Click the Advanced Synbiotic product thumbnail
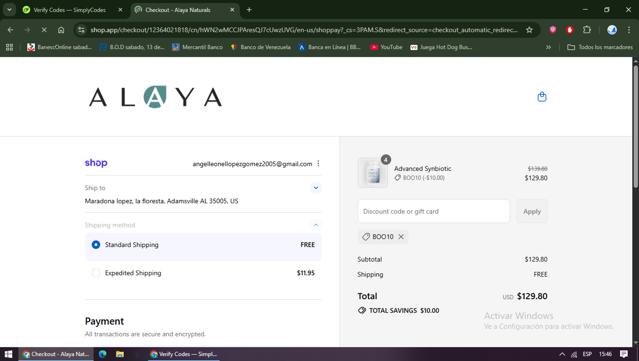This screenshot has width=639, height=361. [373, 172]
